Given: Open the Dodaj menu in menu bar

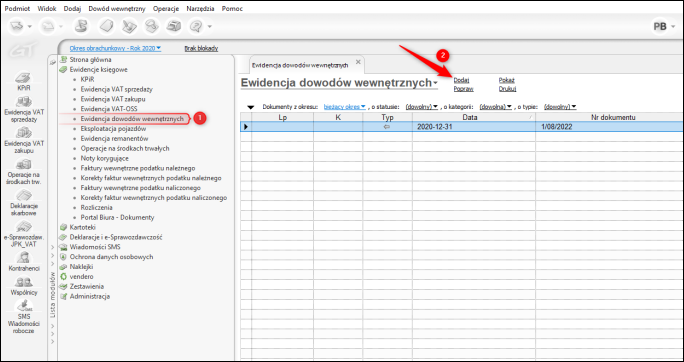Looking at the screenshot, I should click(72, 9).
